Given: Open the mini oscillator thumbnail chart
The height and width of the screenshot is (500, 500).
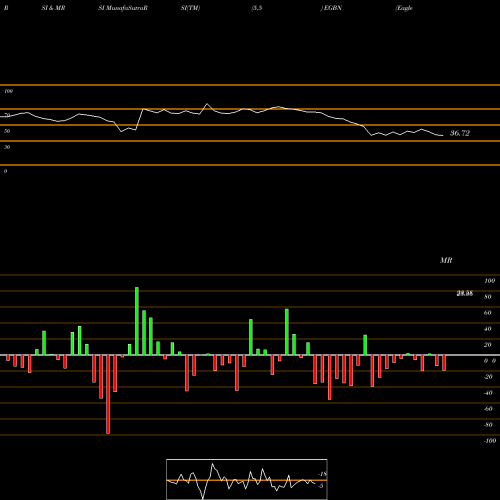Looking at the screenshot, I should [x=247, y=479].
